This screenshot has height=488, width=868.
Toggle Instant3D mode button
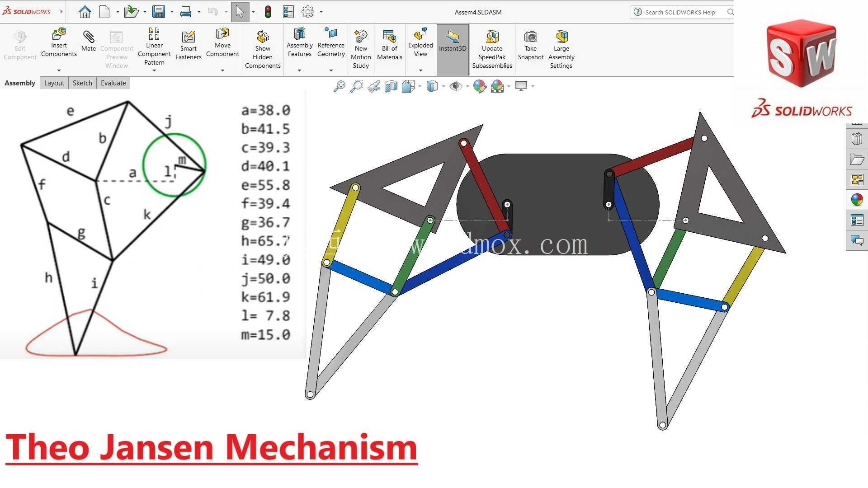[x=453, y=50]
